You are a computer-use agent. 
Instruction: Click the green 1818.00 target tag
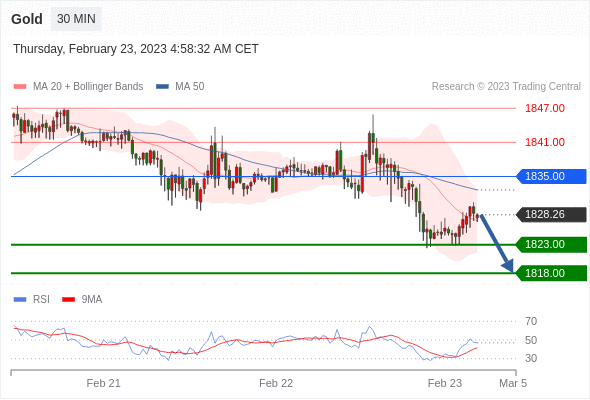click(x=551, y=273)
